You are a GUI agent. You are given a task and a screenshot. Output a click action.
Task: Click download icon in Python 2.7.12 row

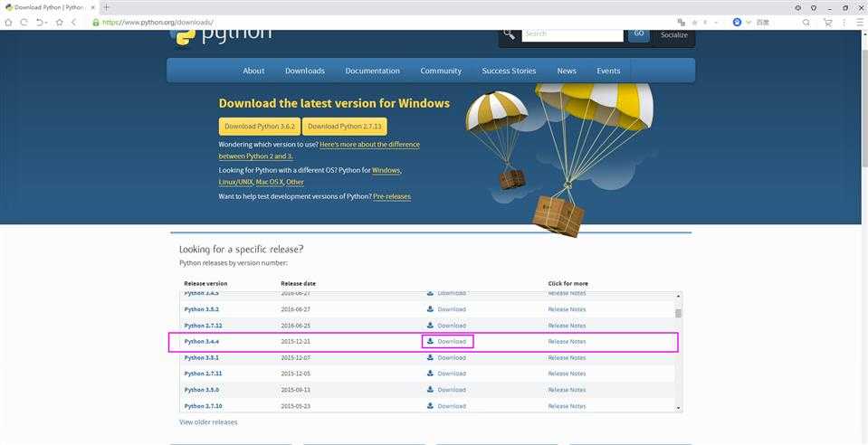430,325
